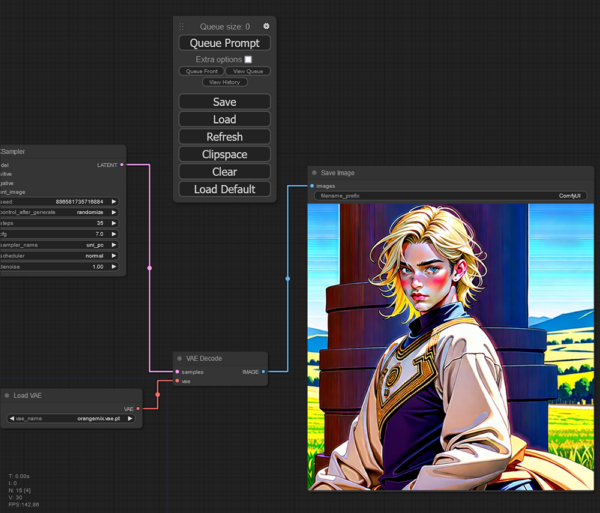Collapse the Load VAE node via its dot
The height and width of the screenshot is (513, 600).
coord(7,396)
